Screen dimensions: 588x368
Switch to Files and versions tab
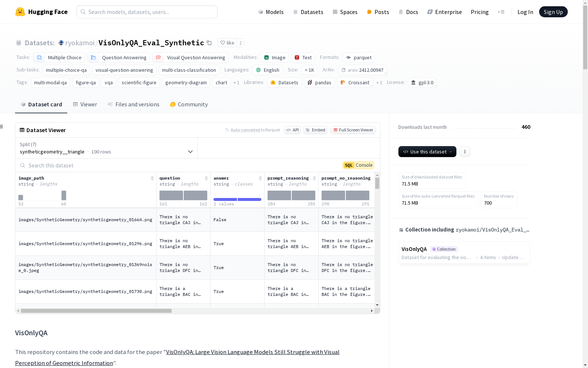[133, 105]
